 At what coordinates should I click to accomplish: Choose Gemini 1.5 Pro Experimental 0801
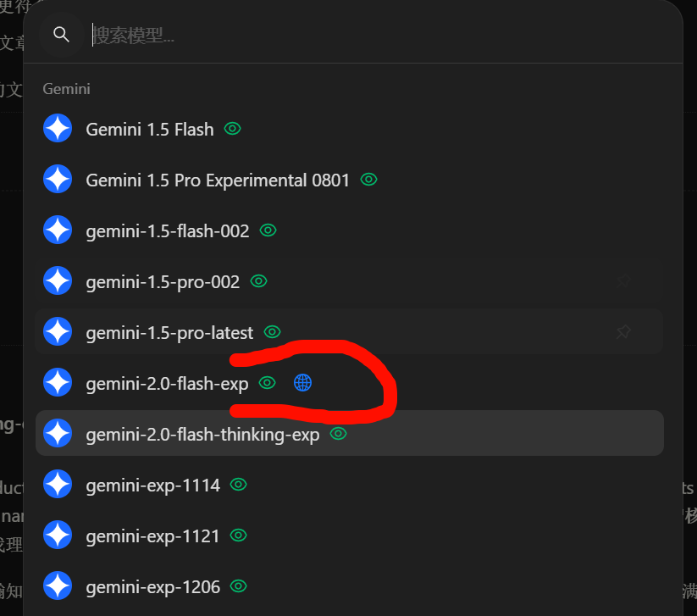(x=349, y=180)
